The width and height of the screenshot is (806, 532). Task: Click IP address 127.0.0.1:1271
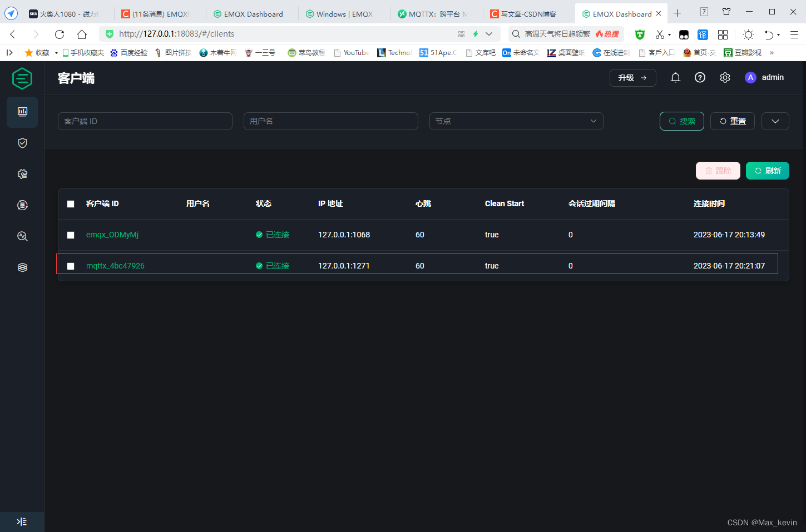tap(344, 266)
